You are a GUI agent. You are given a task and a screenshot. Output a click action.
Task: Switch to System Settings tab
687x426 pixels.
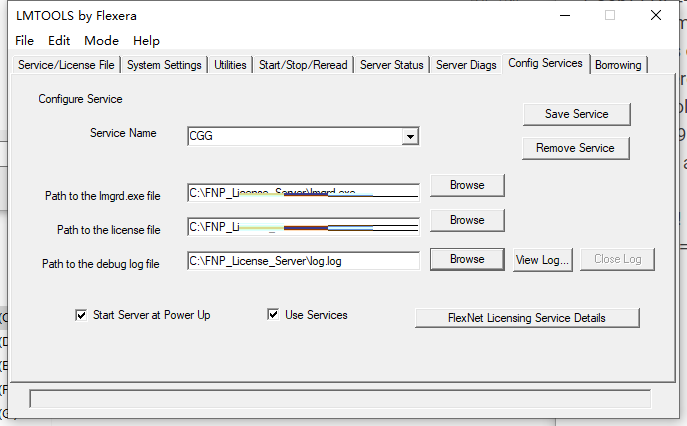pos(164,65)
